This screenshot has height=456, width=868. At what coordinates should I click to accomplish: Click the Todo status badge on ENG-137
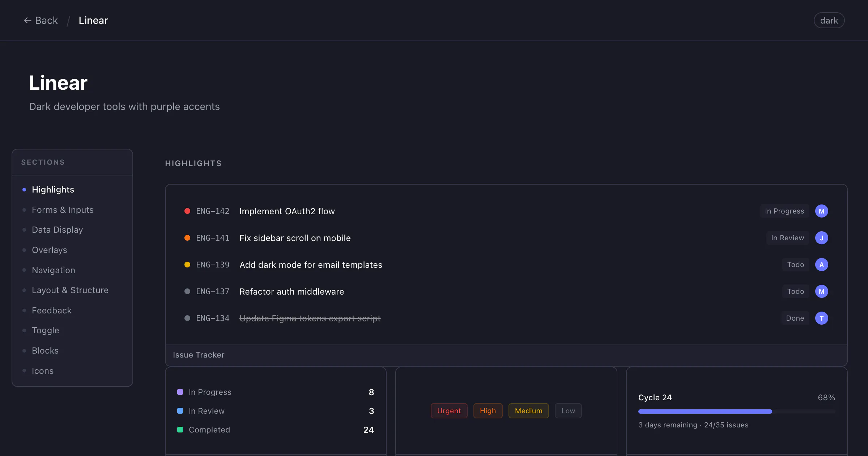[796, 291]
